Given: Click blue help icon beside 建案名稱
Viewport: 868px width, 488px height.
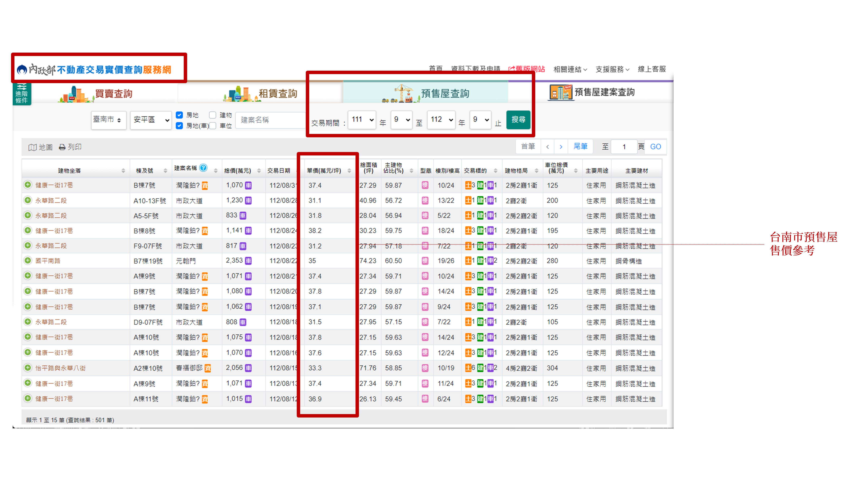Looking at the screenshot, I should (203, 168).
